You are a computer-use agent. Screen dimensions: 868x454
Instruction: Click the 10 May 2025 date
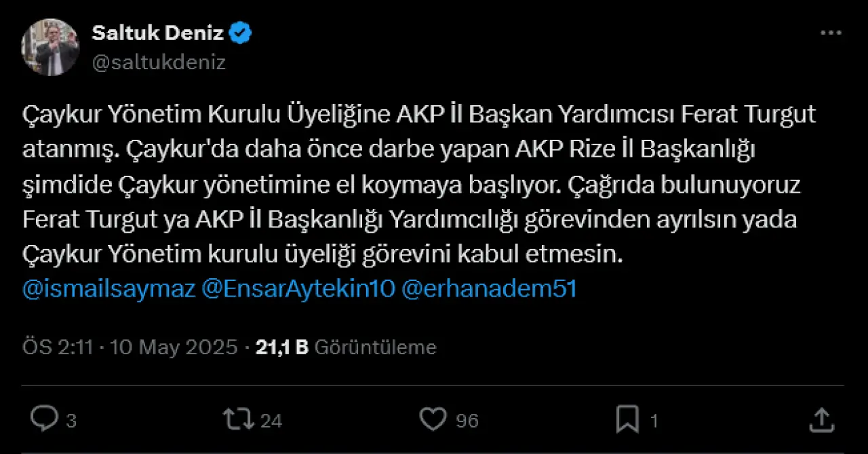tap(174, 347)
